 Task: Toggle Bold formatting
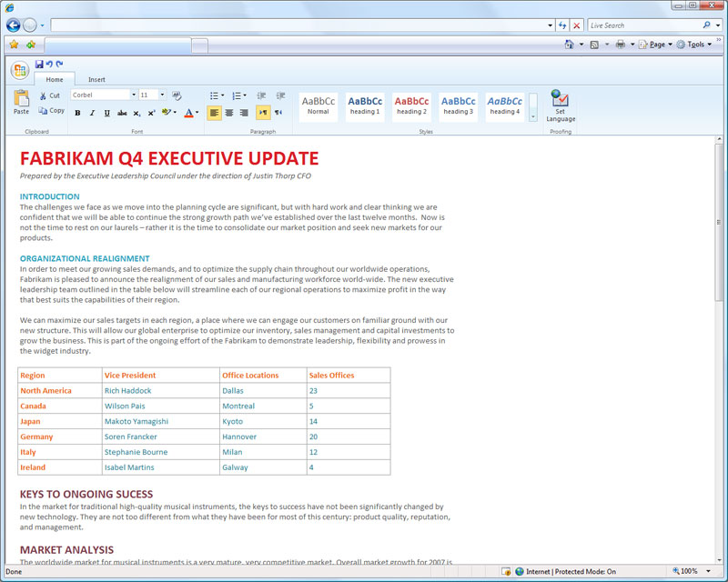(77, 114)
